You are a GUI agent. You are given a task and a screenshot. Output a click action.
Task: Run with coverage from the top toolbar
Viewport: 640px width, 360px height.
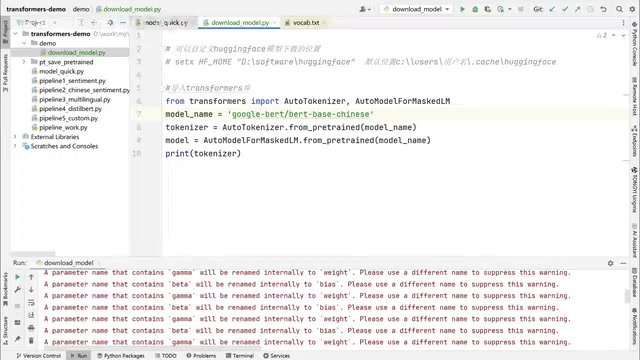pyautogui.click(x=487, y=9)
